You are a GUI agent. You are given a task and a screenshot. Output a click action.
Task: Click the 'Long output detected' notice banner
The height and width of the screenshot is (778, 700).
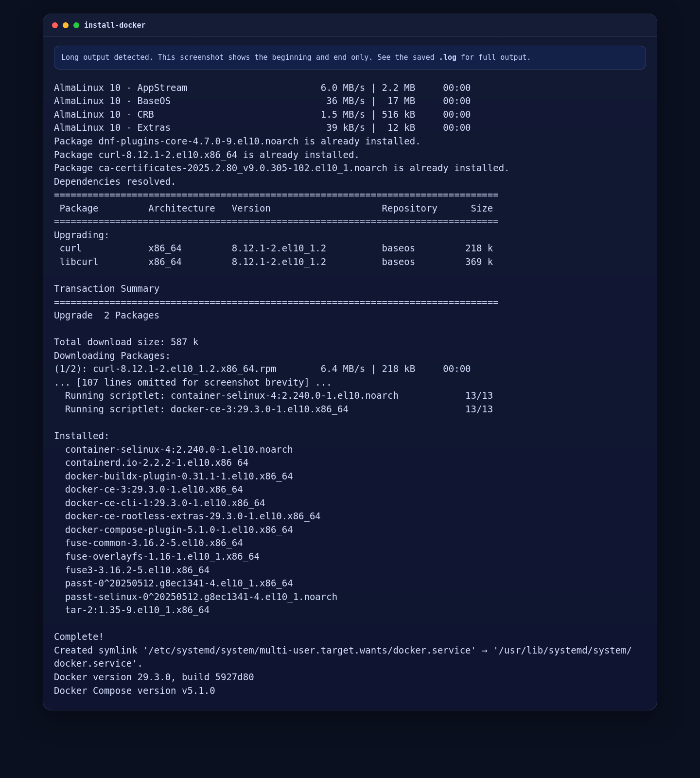350,57
